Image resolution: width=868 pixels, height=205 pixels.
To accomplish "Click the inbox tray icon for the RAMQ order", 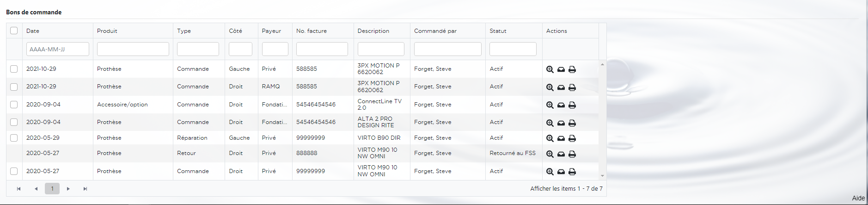I will [x=561, y=87].
